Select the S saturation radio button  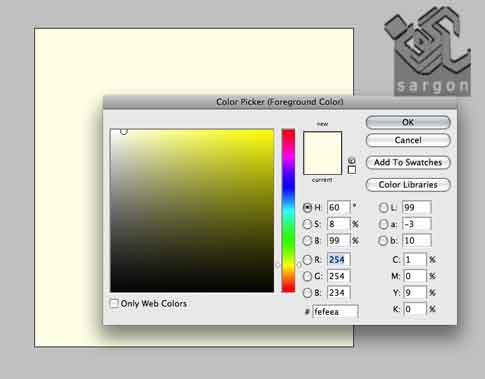(x=307, y=224)
